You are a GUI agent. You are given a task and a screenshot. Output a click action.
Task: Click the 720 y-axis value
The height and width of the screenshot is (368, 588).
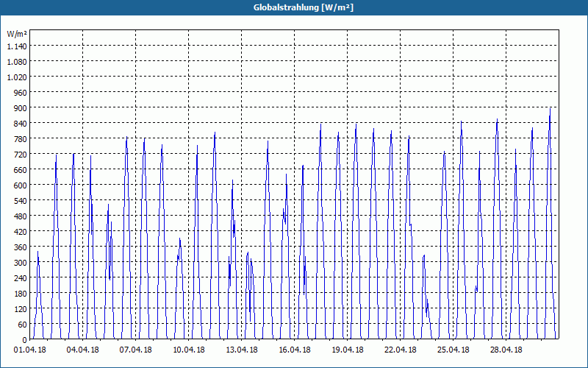21,154
